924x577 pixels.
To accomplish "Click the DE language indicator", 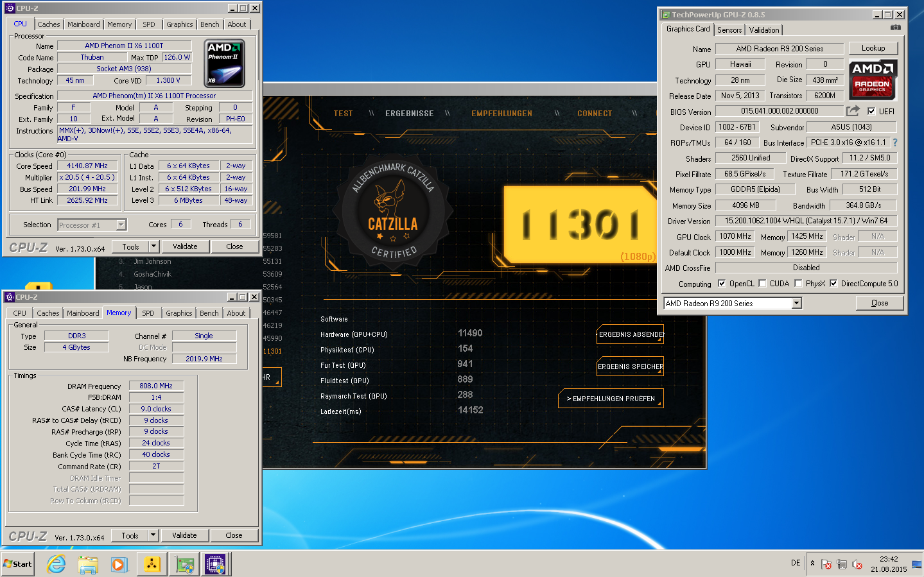I will pos(796,563).
